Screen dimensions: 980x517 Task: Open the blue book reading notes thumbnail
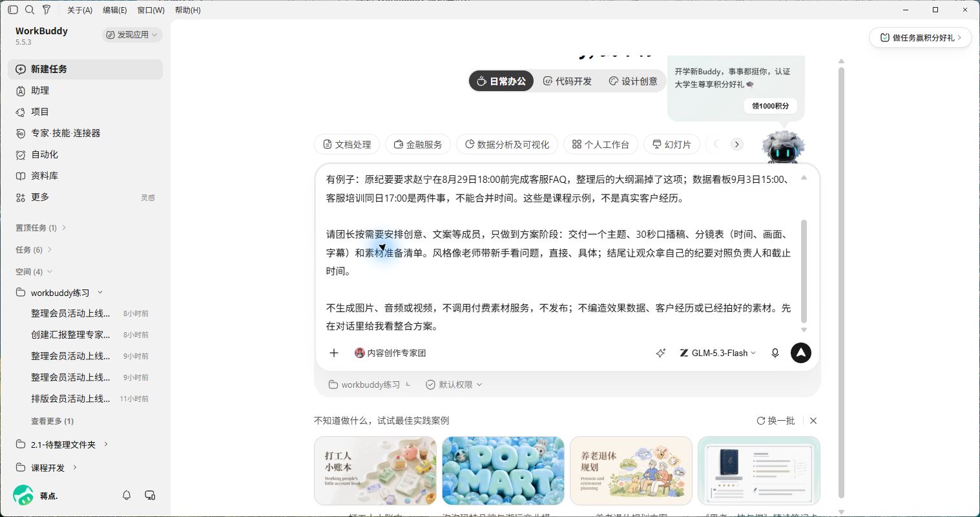click(x=759, y=470)
